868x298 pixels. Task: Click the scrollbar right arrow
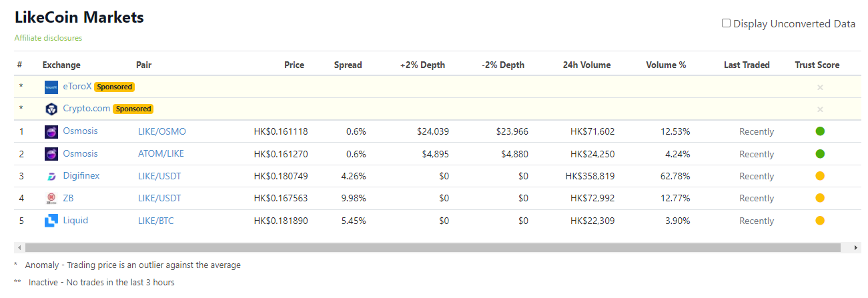(856, 247)
